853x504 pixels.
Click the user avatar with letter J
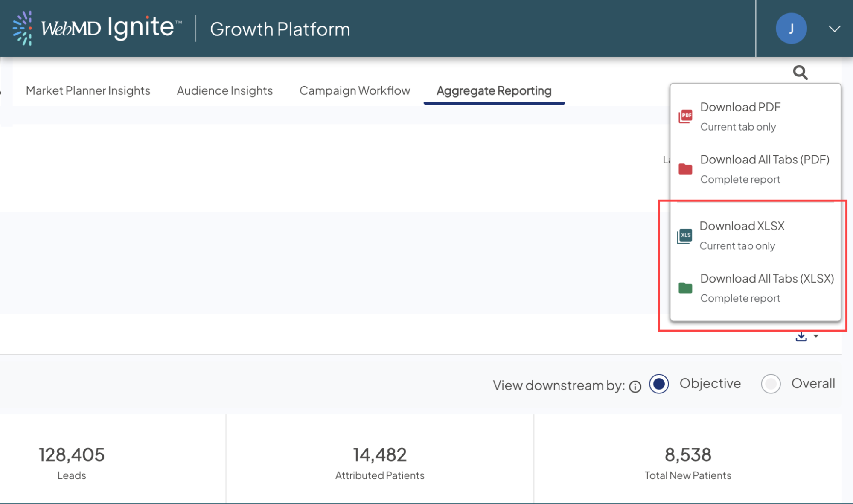pos(792,28)
